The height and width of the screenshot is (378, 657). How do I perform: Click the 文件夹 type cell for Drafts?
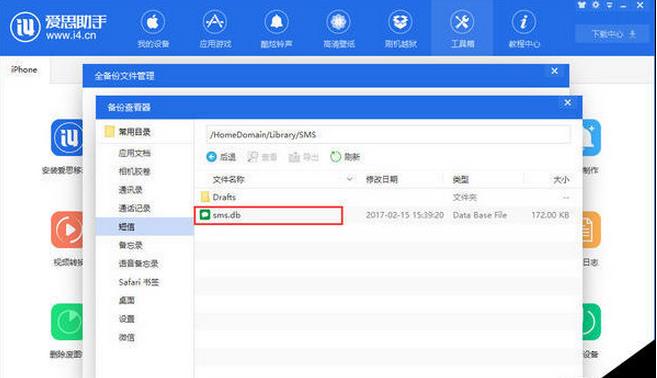[x=464, y=197]
